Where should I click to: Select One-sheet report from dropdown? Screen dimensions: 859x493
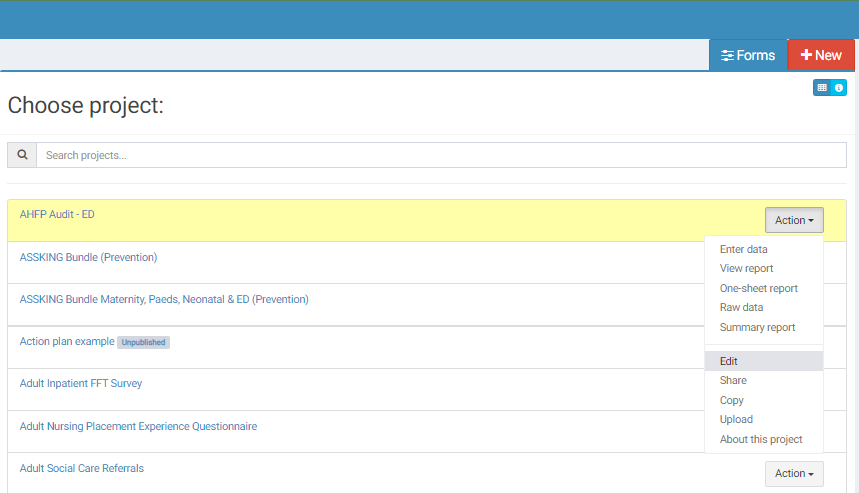[758, 288]
